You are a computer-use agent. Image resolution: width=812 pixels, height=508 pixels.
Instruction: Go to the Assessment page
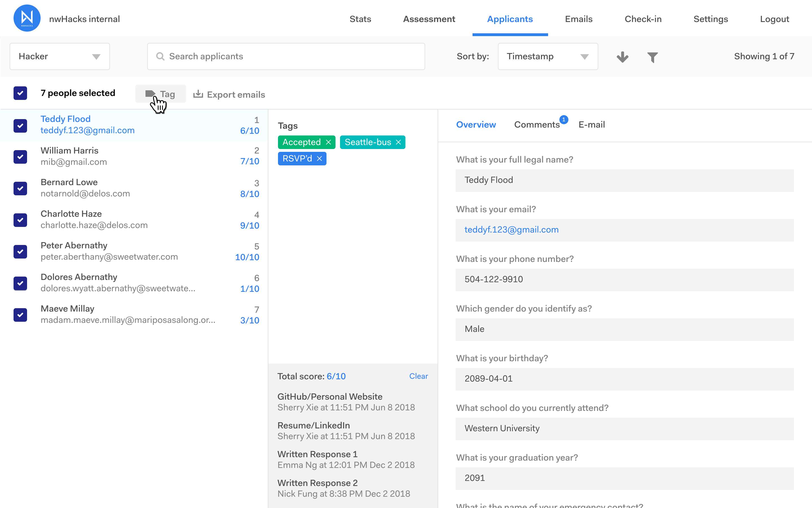coord(429,19)
